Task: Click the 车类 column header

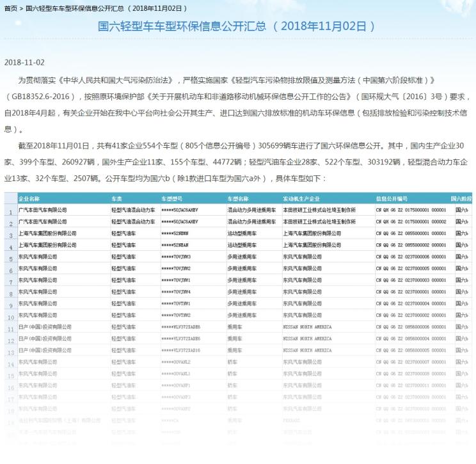Action: (116, 199)
